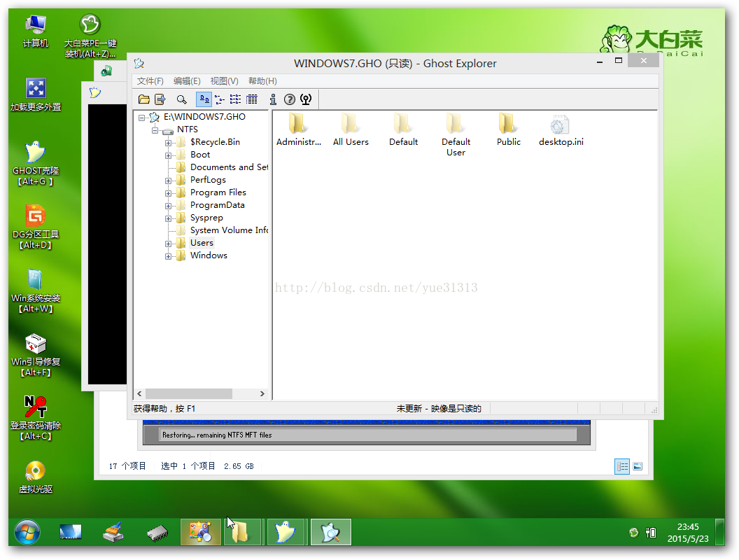Viewport: 739px width, 560px height.
Task: Open 登录密码清除 desktop shortcut
Action: pyautogui.click(x=36, y=418)
